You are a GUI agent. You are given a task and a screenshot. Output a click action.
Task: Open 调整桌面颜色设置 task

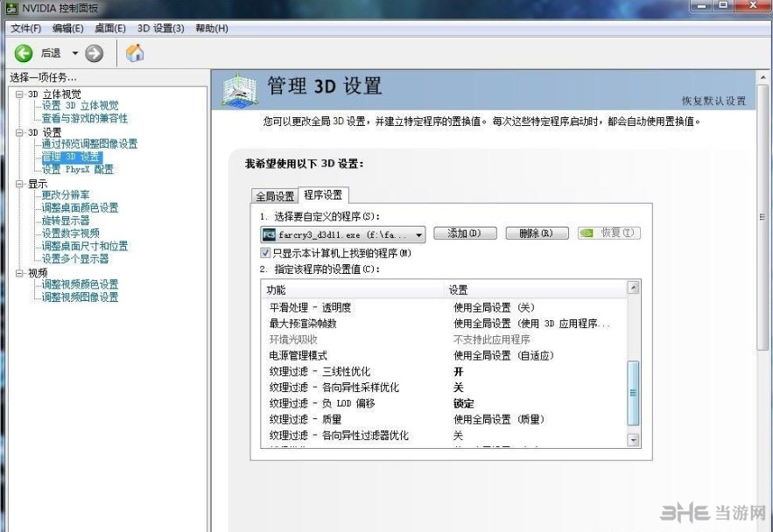point(80,208)
